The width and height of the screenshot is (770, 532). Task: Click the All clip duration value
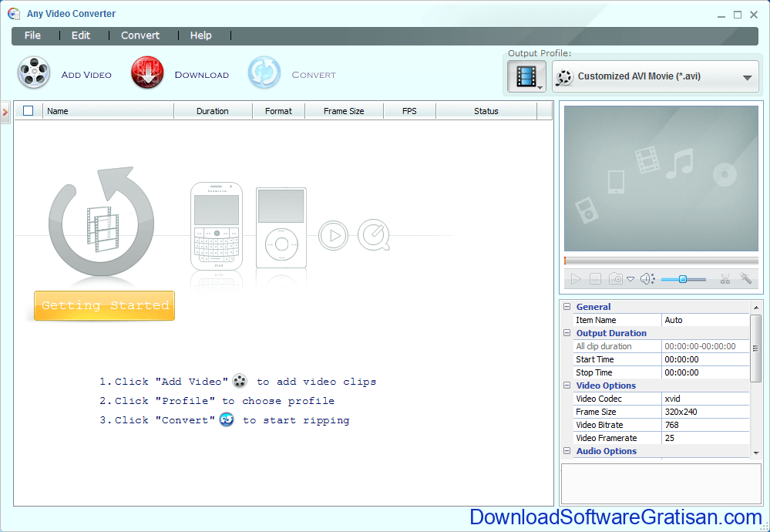coord(705,346)
